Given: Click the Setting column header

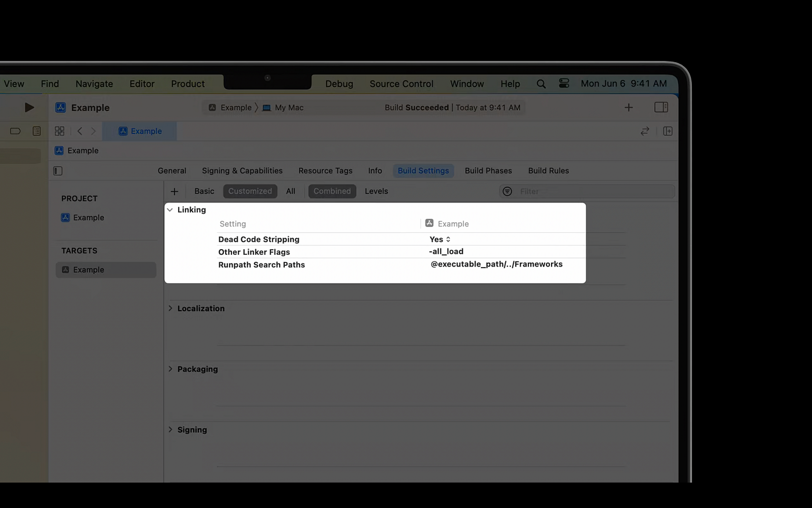Looking at the screenshot, I should tap(233, 224).
